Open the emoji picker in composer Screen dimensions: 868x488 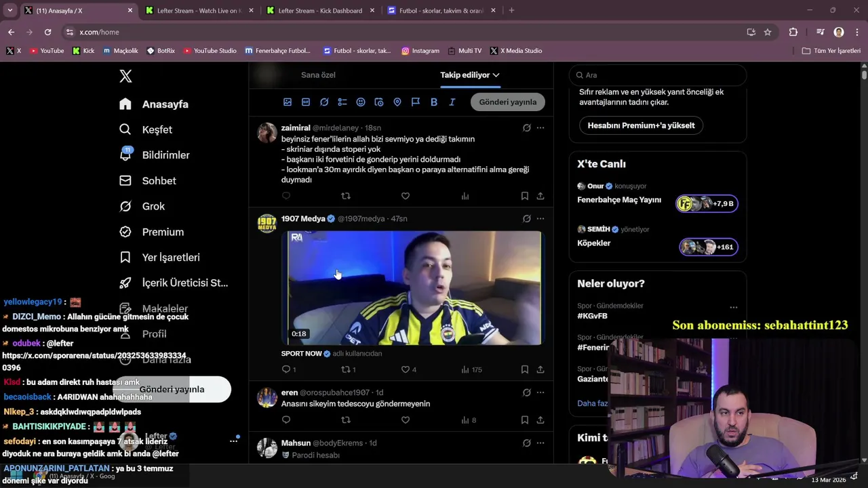click(361, 102)
